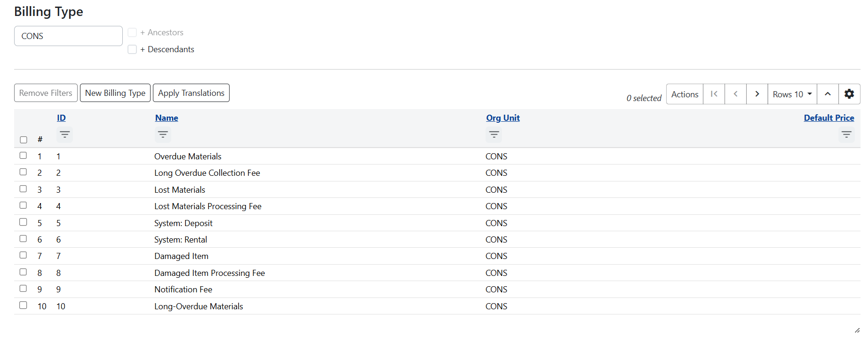Viewport: 868px width, 337px height.
Task: Click the Org Unit column filter icon
Action: [x=494, y=135]
